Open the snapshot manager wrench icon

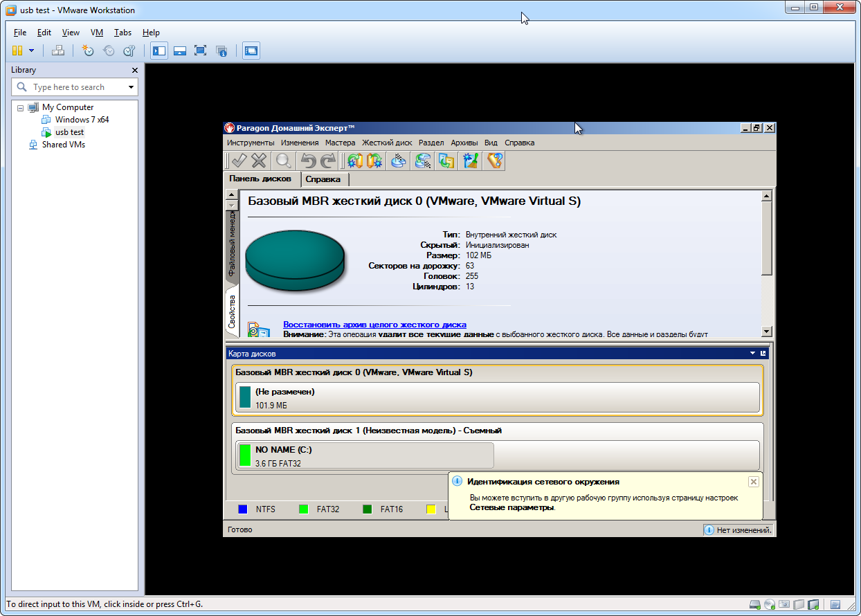coord(129,51)
